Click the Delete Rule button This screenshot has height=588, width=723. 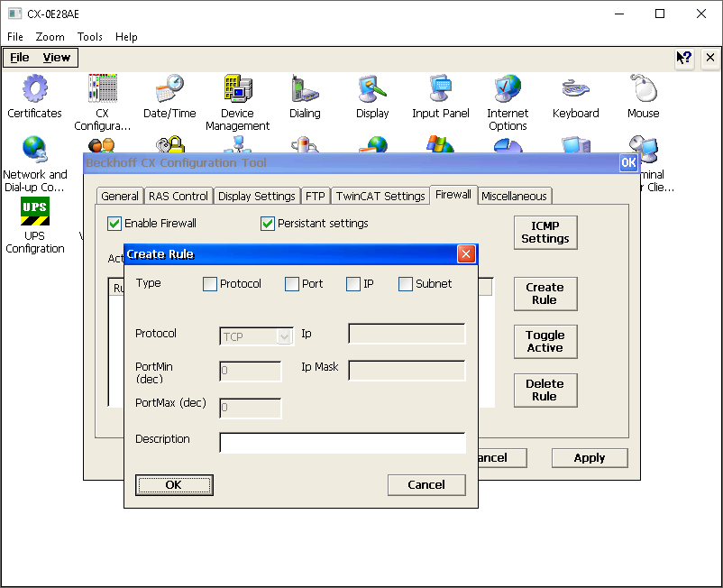[545, 390]
